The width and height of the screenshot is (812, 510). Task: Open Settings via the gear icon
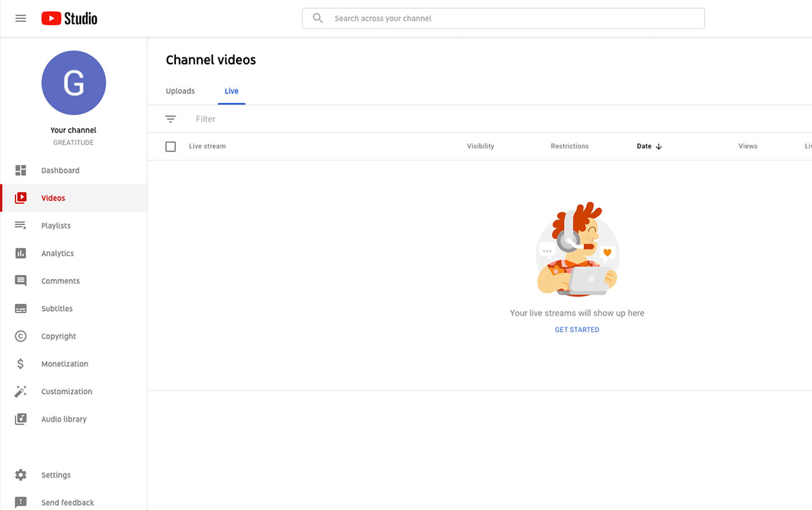[21, 475]
